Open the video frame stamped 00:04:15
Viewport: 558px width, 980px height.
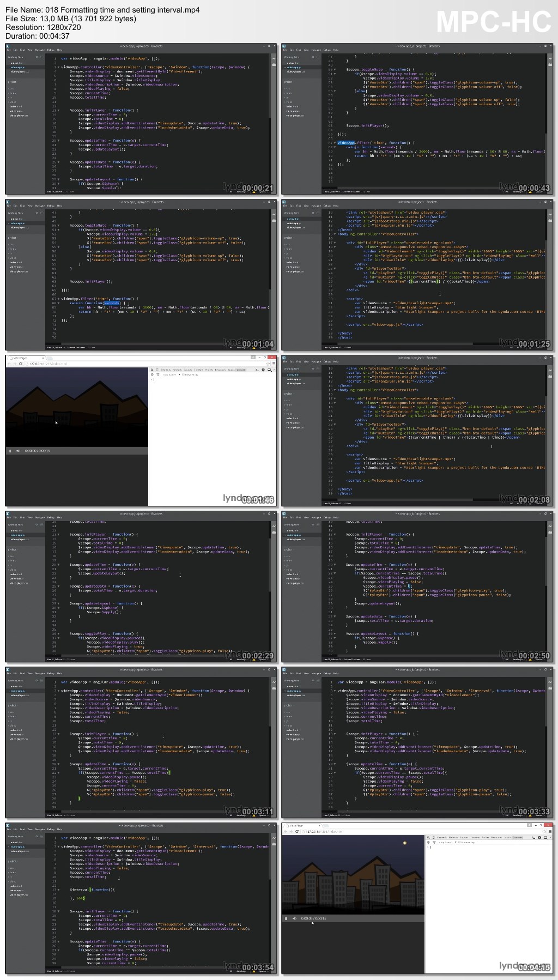pos(418,898)
